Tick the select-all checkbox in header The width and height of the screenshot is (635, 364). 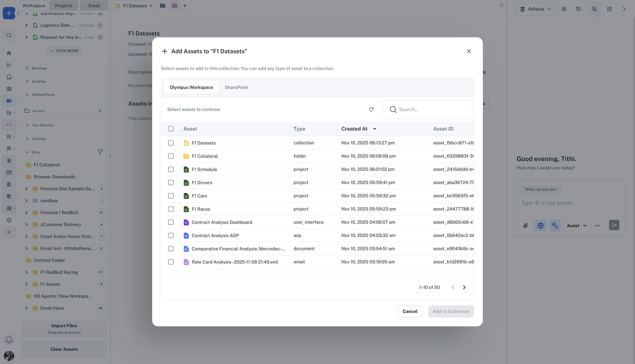tap(171, 129)
